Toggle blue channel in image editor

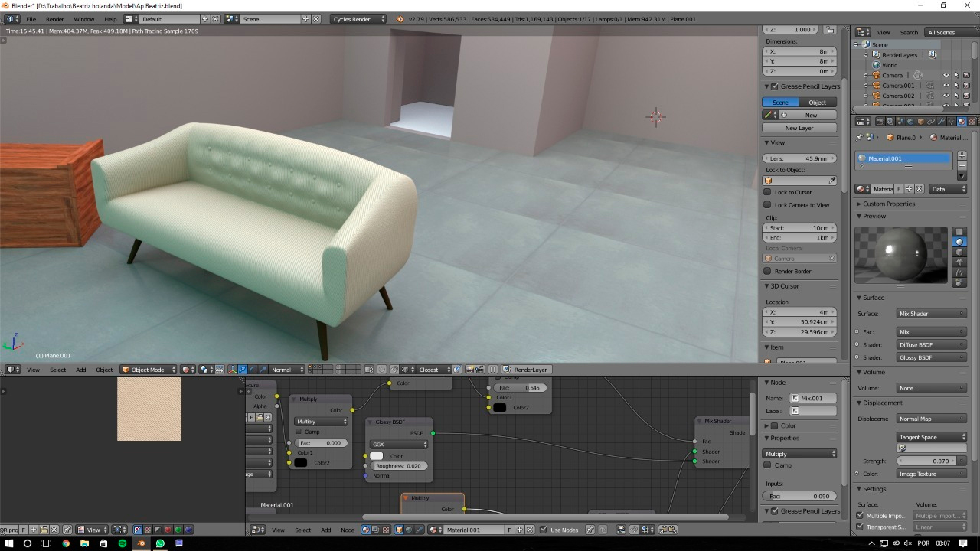(x=188, y=530)
